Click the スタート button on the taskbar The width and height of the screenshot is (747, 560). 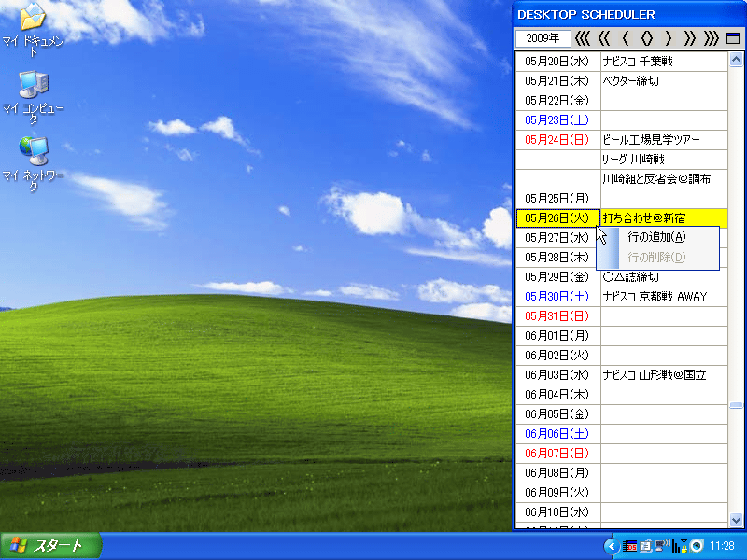click(x=51, y=546)
